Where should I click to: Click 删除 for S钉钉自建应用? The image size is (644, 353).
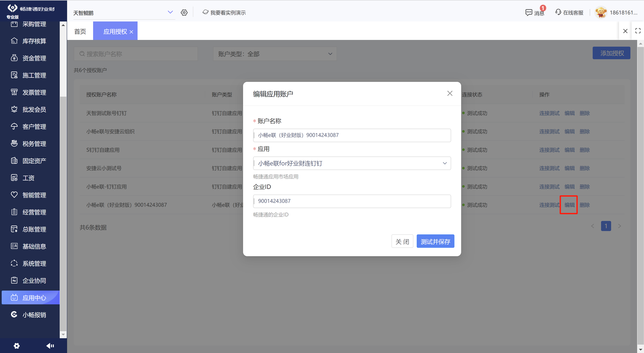pos(585,150)
